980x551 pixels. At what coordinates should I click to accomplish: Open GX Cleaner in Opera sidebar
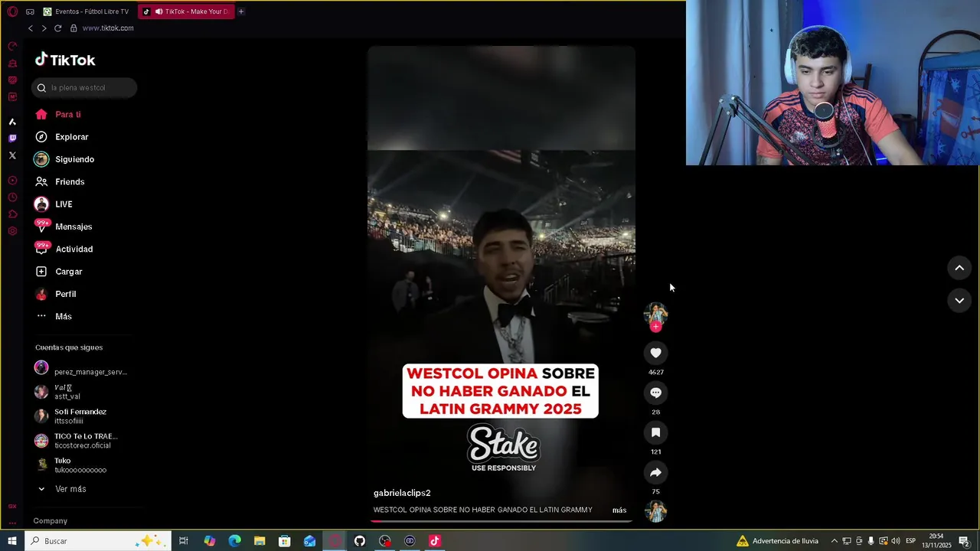click(x=12, y=64)
